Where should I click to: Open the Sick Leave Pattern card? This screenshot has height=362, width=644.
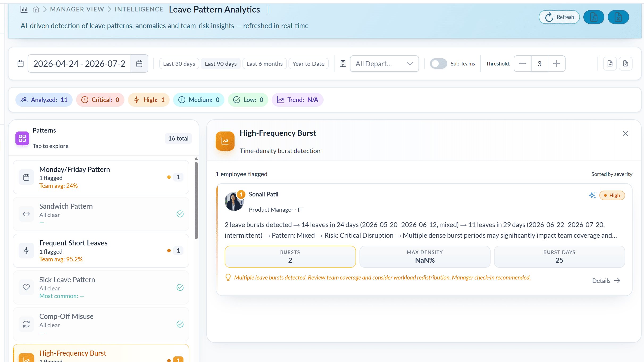point(101,287)
